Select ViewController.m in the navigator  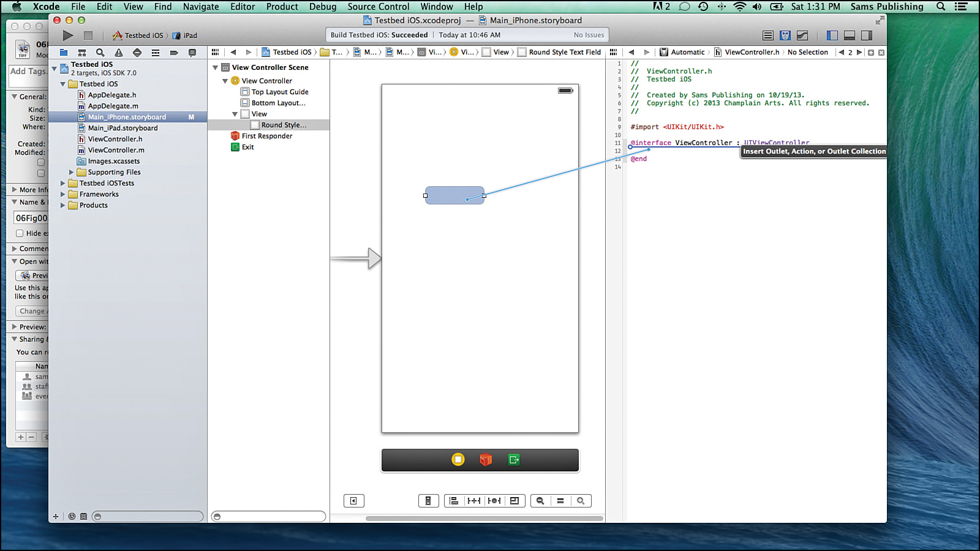click(x=116, y=151)
